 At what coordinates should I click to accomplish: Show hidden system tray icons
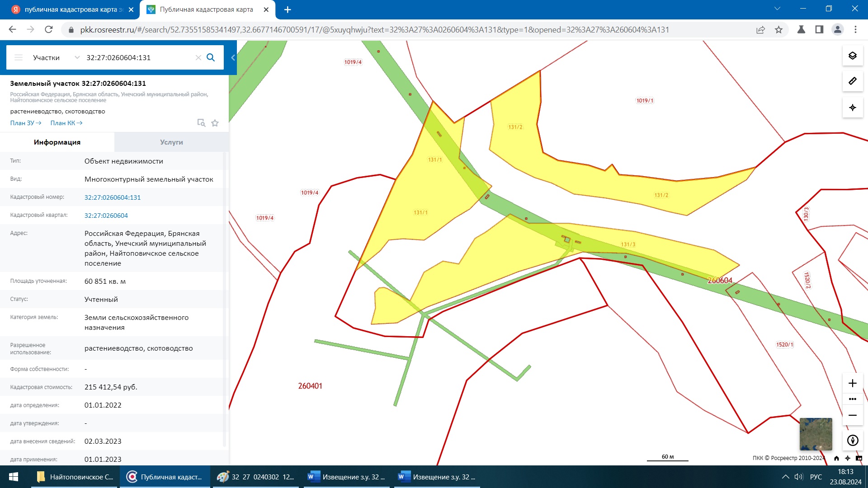pyautogui.click(x=786, y=477)
